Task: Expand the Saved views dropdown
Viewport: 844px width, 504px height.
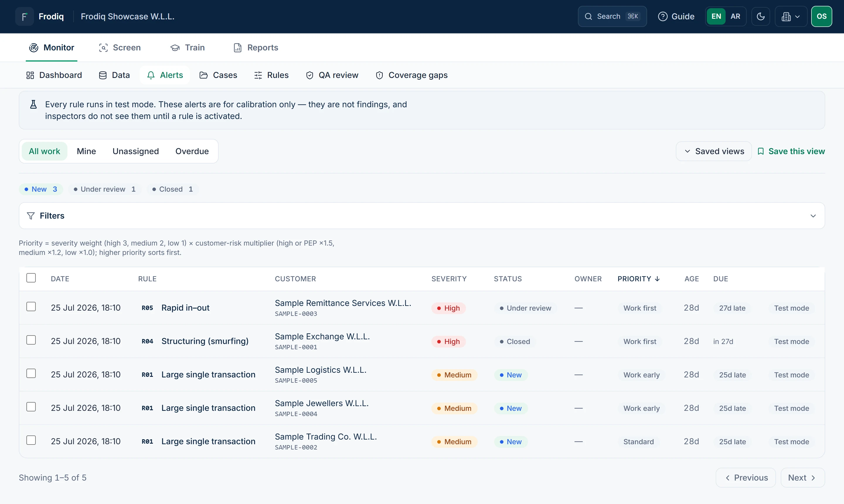Action: point(714,151)
